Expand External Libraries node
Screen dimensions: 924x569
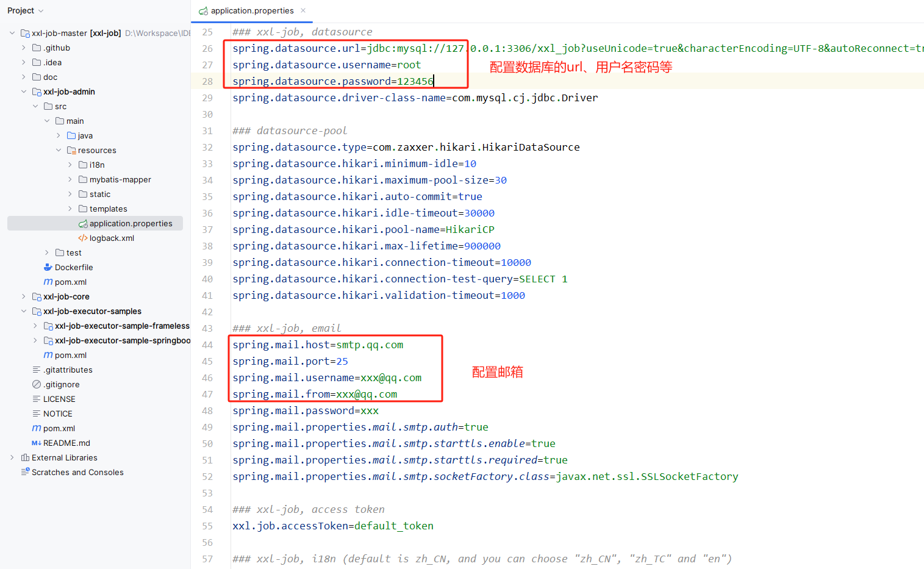[x=12, y=457]
